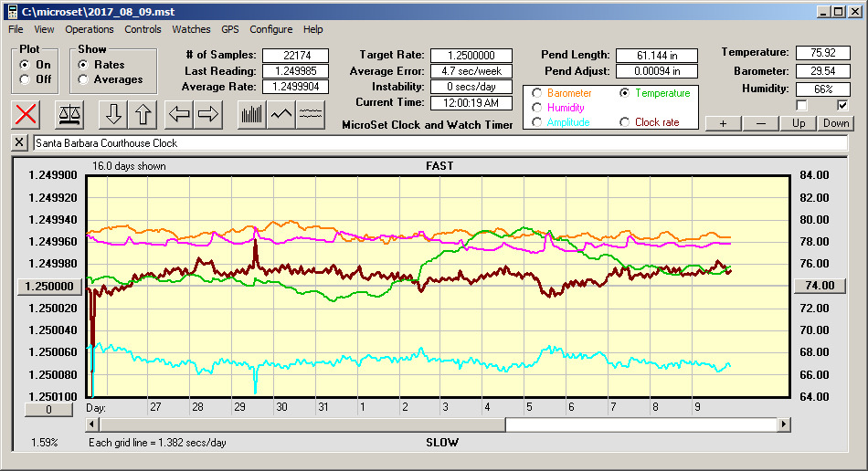The image size is (868, 471).
Task: Click the balance scale icon
Action: pyautogui.click(x=69, y=114)
